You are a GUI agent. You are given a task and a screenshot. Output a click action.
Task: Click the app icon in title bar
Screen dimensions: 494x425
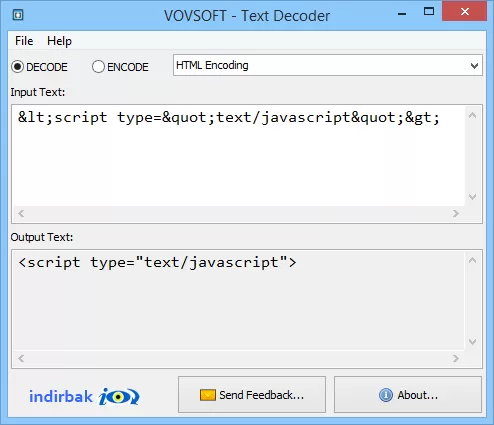click(x=18, y=15)
